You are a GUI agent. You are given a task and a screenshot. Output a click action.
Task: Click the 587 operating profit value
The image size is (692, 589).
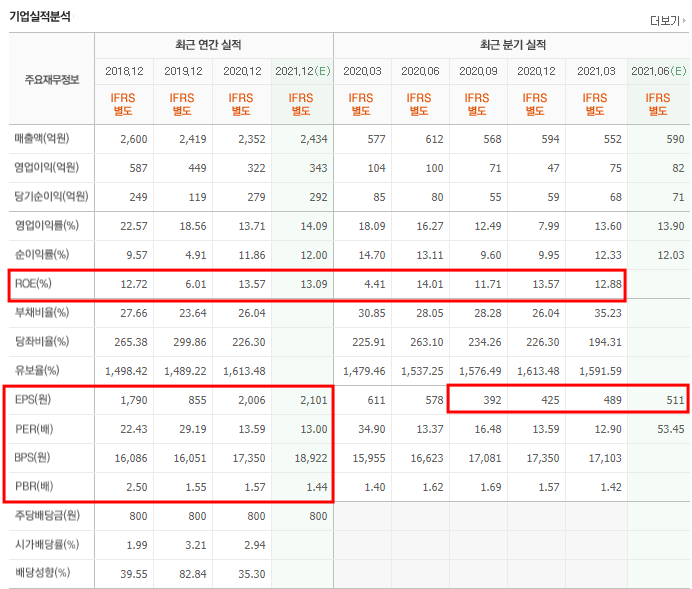(138, 168)
